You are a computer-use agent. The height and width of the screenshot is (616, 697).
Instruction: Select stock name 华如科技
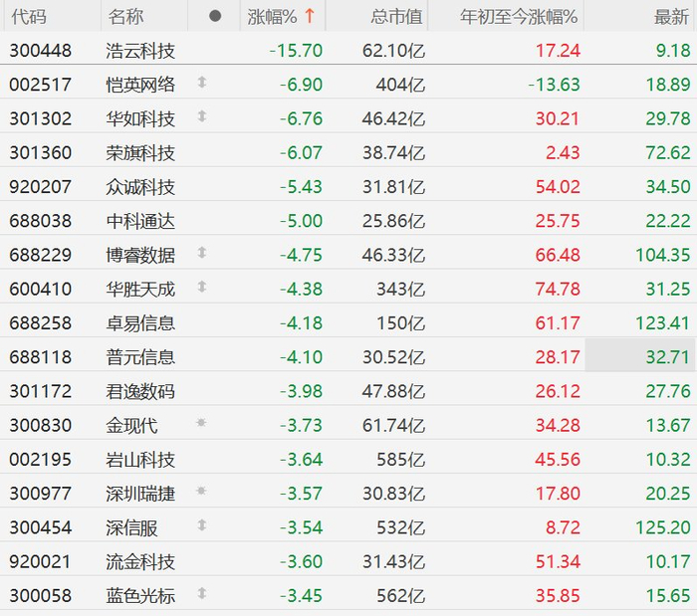point(140,118)
